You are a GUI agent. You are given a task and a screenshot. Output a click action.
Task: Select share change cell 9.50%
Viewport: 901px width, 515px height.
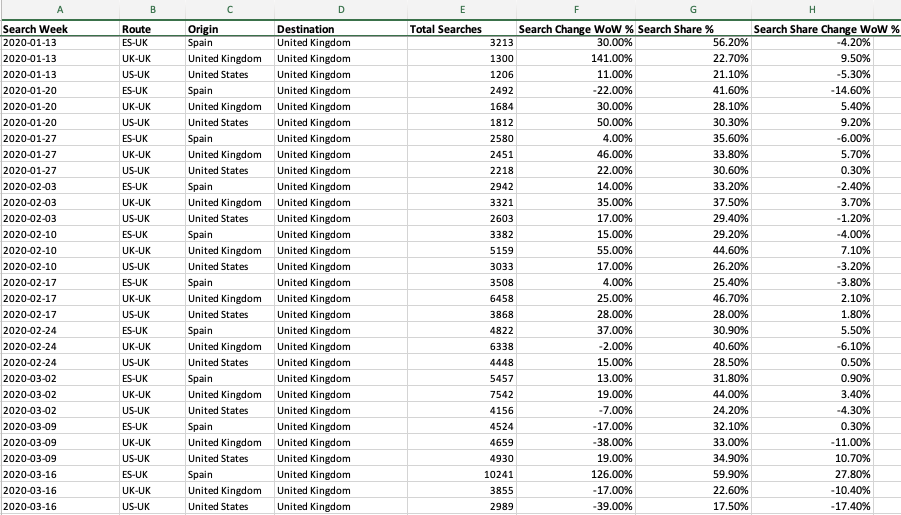812,58
